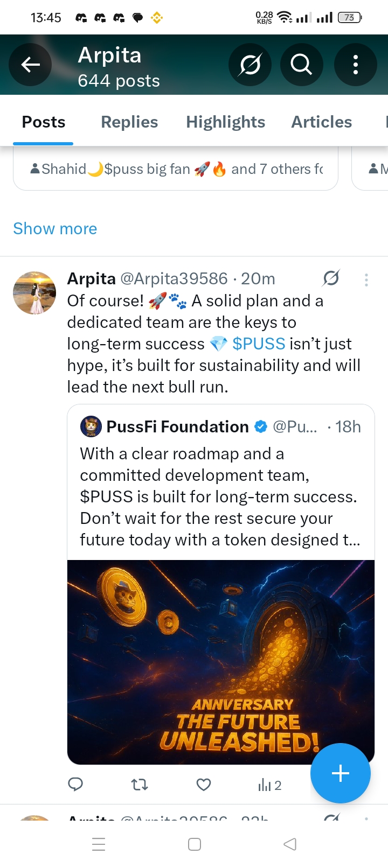
Task: Tap the search magnifier icon
Action: pos(301,65)
